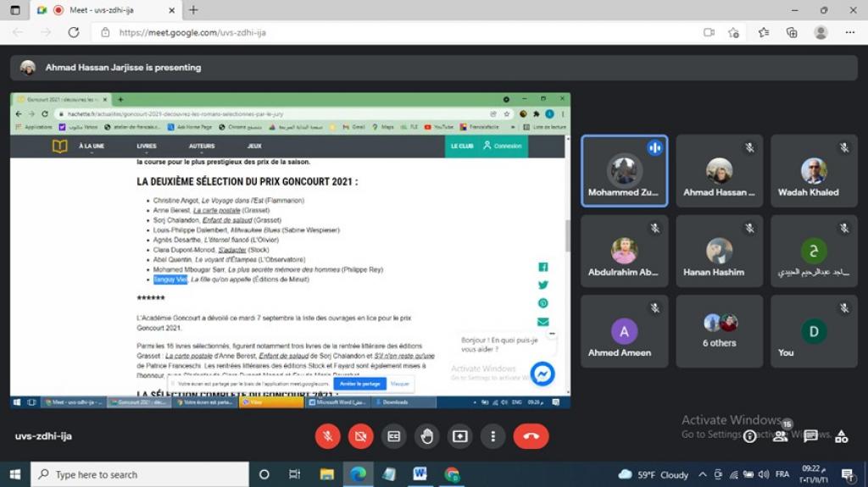The height and width of the screenshot is (487, 868).
Task: Click the Present now screen icon
Action: pyautogui.click(x=459, y=436)
